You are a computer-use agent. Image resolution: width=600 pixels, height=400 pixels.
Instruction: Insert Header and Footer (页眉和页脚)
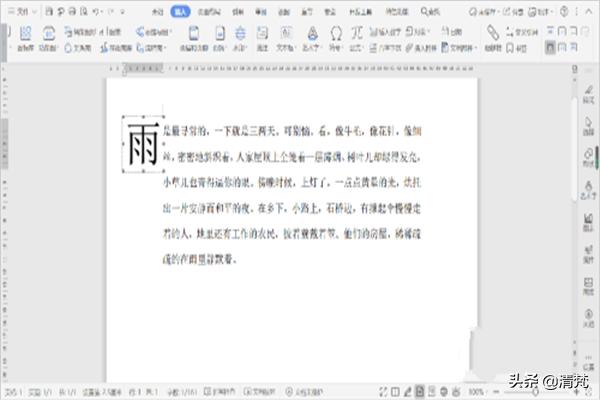tap(194, 38)
